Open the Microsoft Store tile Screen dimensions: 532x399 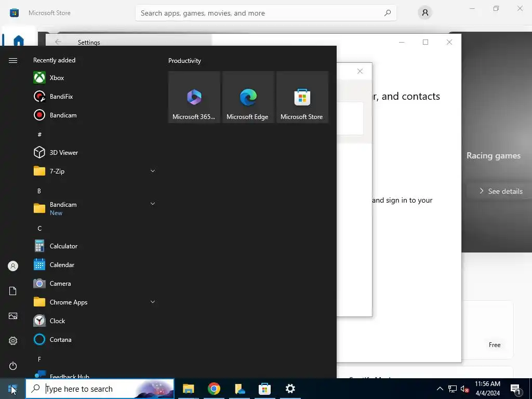pos(302,97)
